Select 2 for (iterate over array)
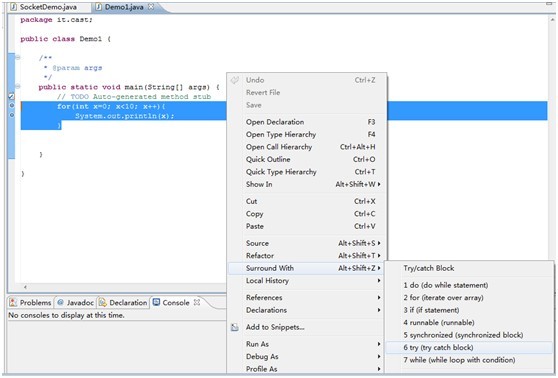The width and height of the screenshot is (558, 378). 469,298
